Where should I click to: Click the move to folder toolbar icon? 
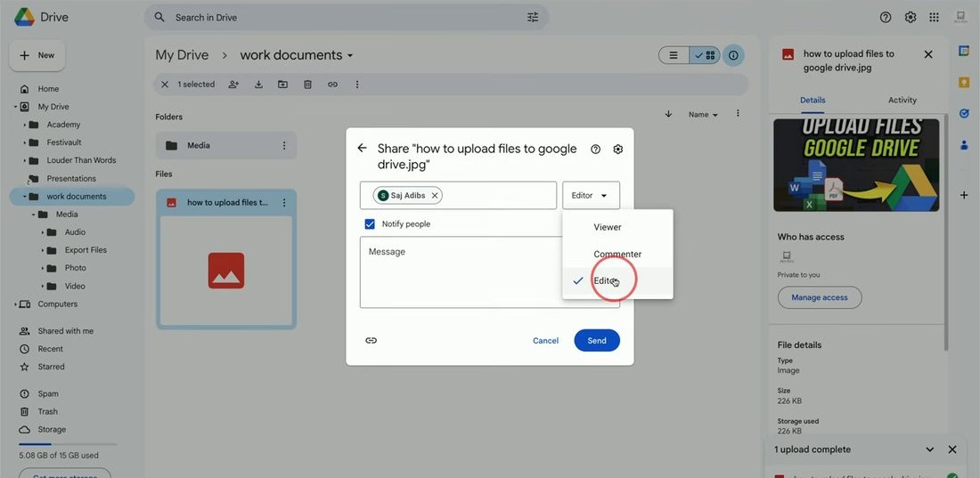283,85
